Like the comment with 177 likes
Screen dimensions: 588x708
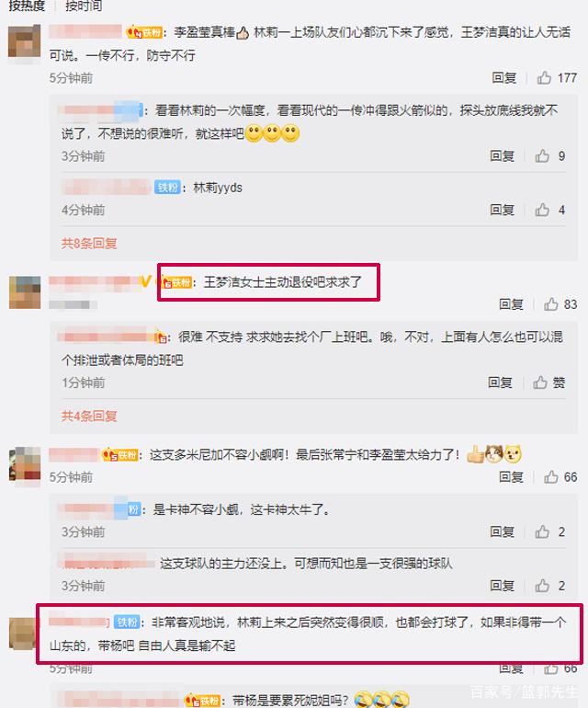click(x=544, y=77)
